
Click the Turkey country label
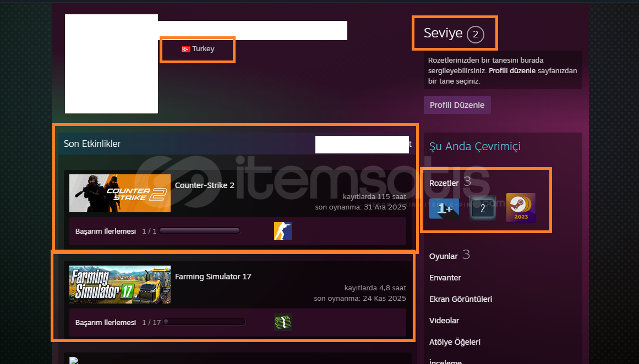tap(203, 49)
